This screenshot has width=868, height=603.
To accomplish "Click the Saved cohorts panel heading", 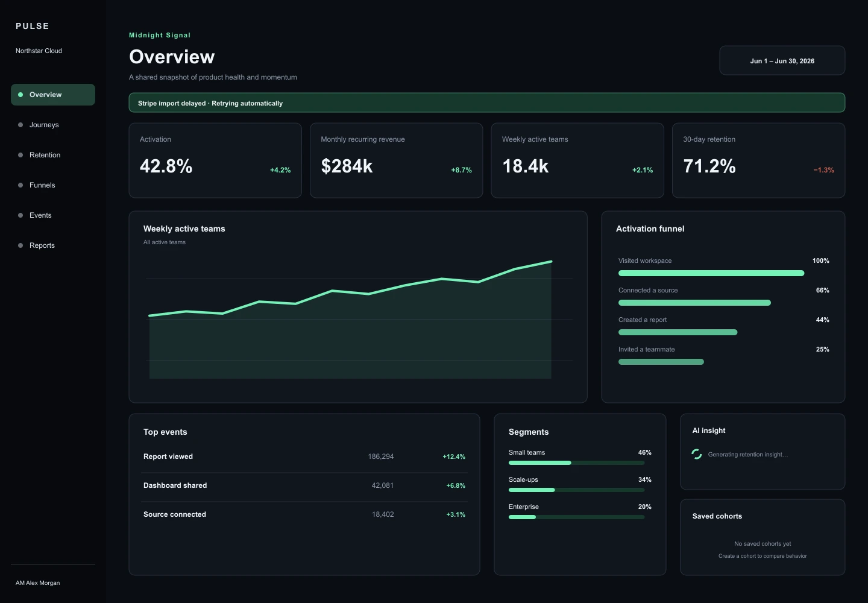I will coord(717,516).
